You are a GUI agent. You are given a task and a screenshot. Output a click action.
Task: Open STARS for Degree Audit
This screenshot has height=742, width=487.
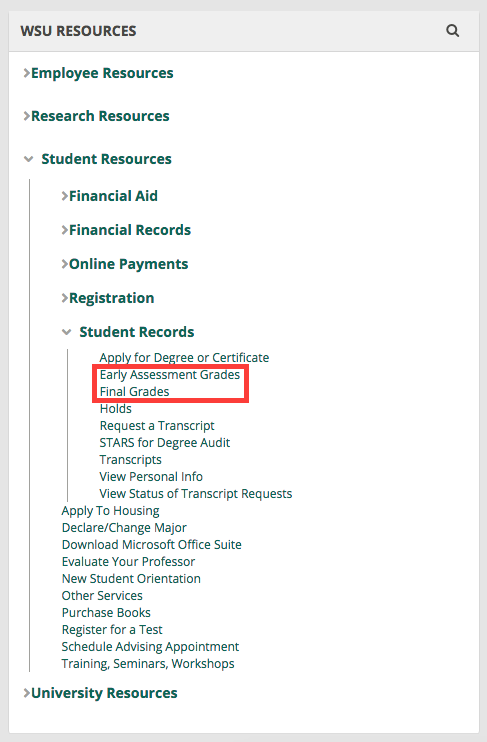pyautogui.click(x=165, y=443)
